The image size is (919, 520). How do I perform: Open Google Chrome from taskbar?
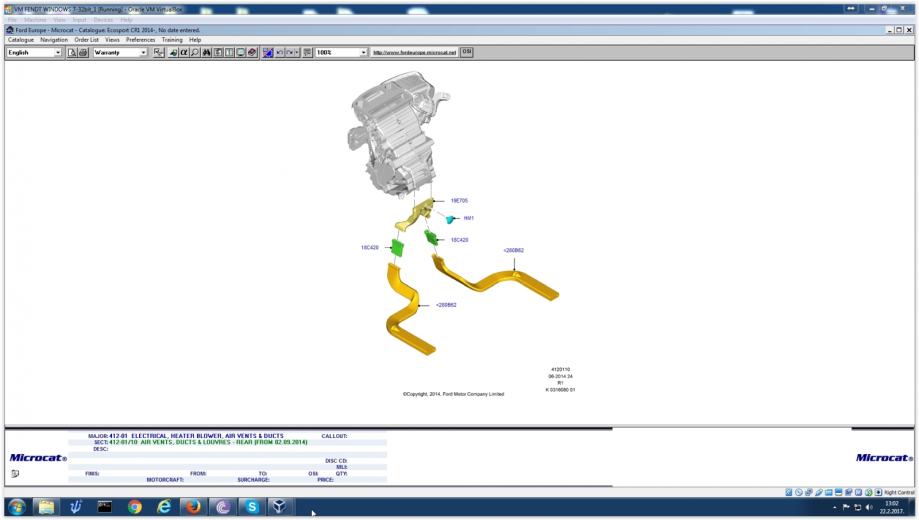(135, 507)
